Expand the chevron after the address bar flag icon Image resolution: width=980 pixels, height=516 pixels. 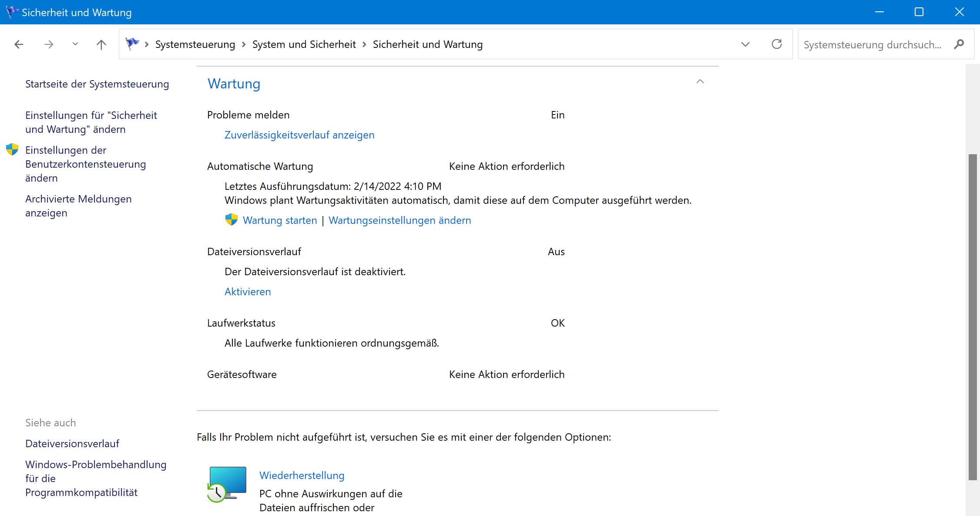(x=147, y=44)
